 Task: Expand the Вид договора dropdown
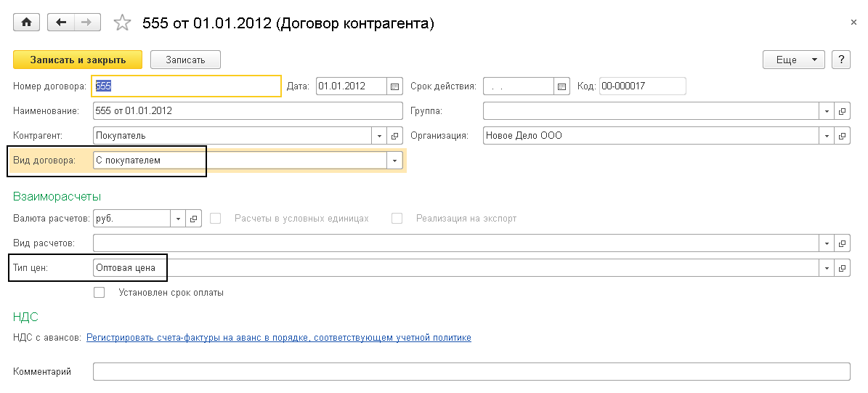click(x=394, y=161)
